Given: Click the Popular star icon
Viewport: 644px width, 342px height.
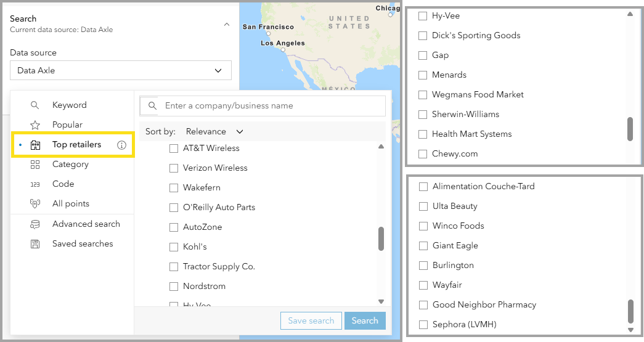Looking at the screenshot, I should (35, 125).
